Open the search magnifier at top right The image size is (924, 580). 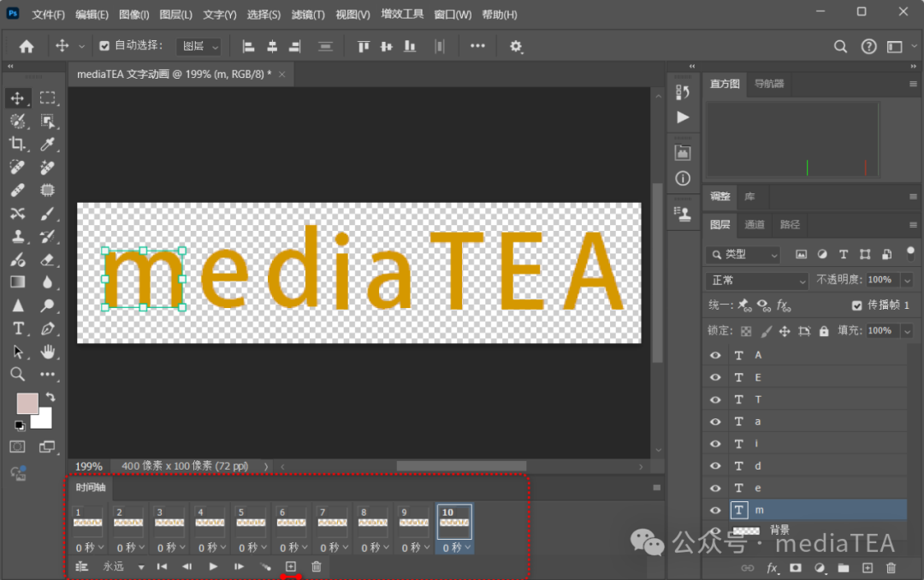(x=840, y=46)
